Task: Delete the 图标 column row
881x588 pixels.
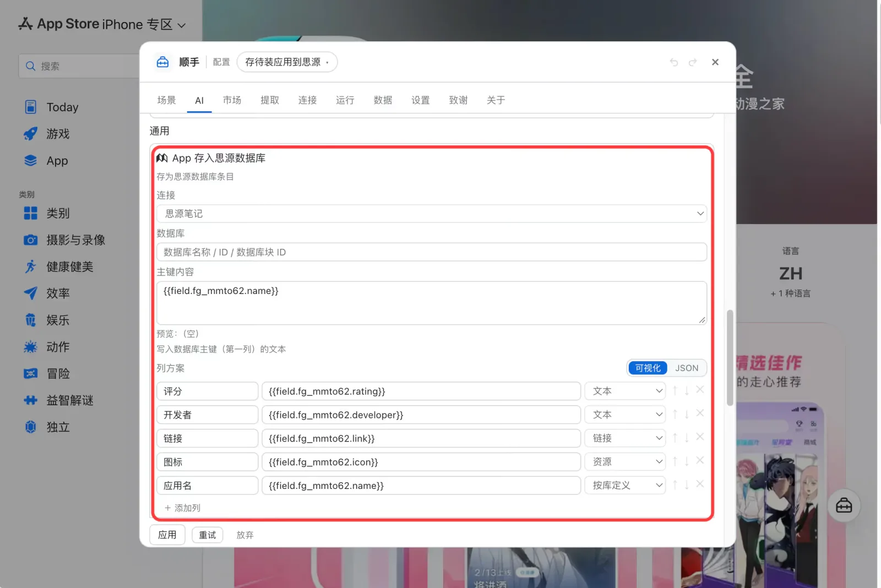Action: coord(700,461)
